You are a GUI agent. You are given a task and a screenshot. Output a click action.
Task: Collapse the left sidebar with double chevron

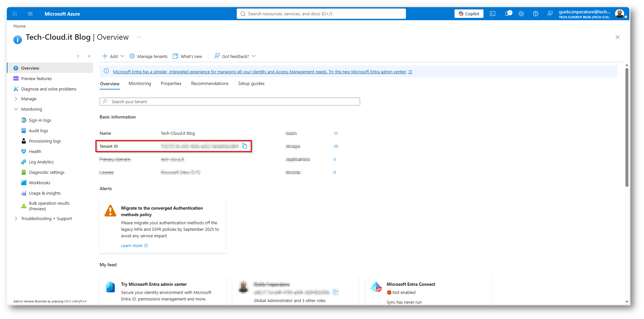[89, 56]
